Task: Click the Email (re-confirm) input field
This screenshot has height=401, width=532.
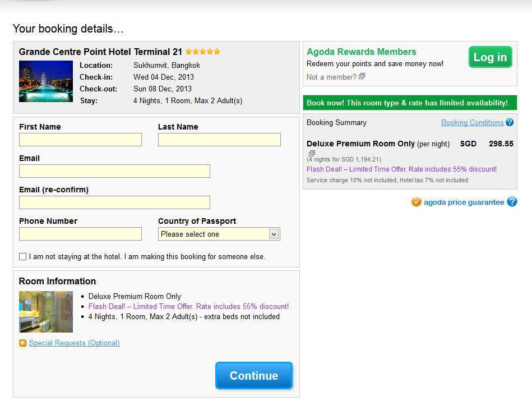Action: tap(115, 202)
